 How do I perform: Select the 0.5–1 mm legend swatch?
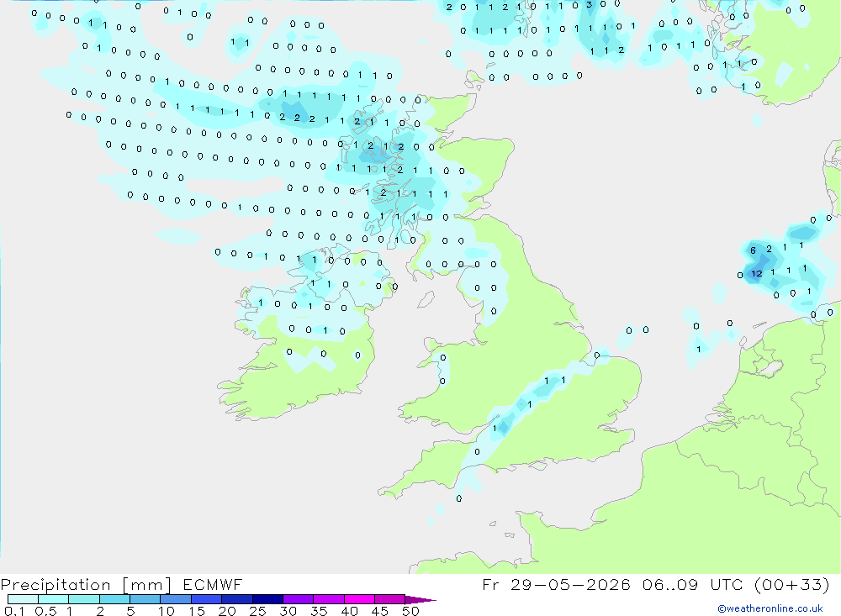point(53,599)
